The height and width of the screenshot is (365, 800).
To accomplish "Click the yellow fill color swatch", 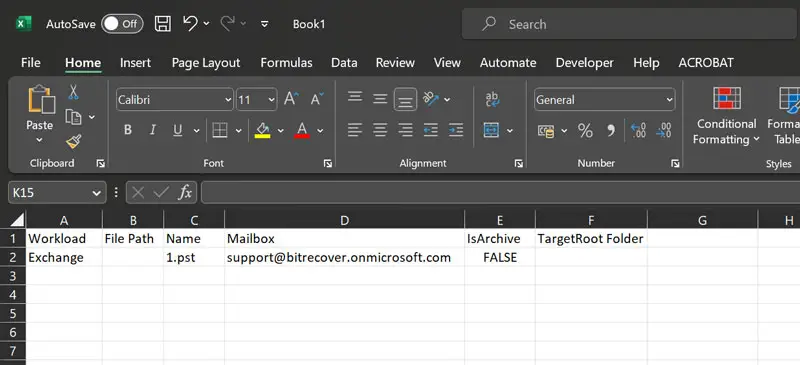I will [x=262, y=131].
